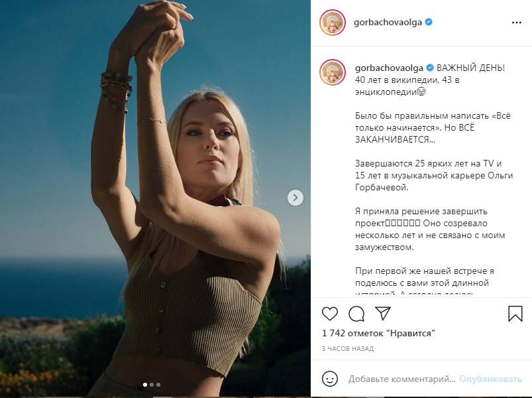The image size is (532, 398).
Task: Open emoji picker in comment box
Action: (x=330, y=379)
